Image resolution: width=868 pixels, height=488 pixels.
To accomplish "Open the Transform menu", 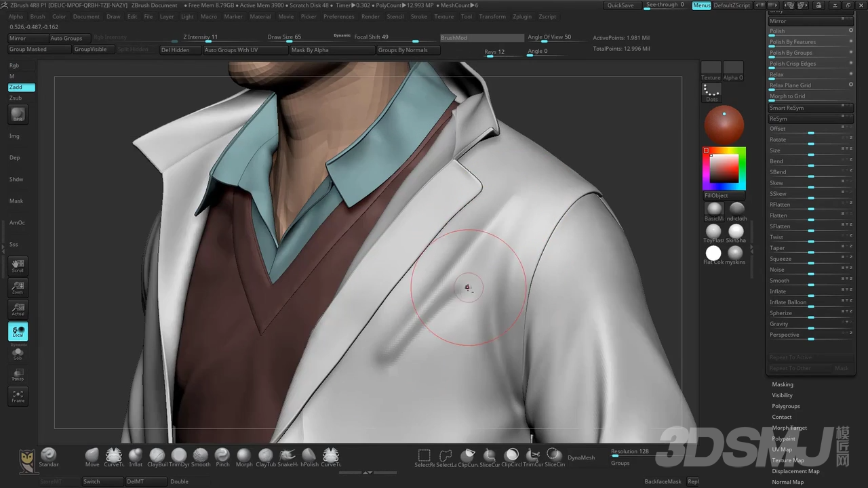I will pos(492,16).
